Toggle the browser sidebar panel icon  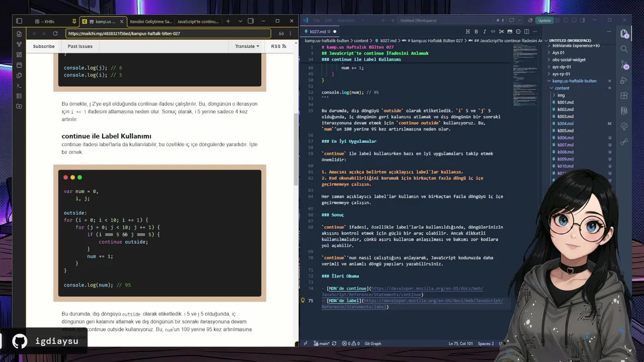click(x=19, y=21)
